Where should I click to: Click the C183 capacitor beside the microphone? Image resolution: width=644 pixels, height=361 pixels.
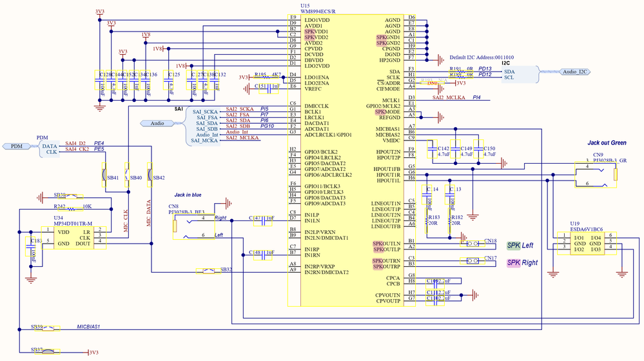click(30, 246)
